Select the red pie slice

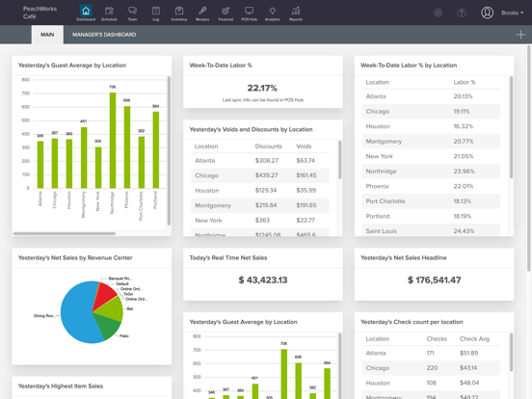pos(104,296)
